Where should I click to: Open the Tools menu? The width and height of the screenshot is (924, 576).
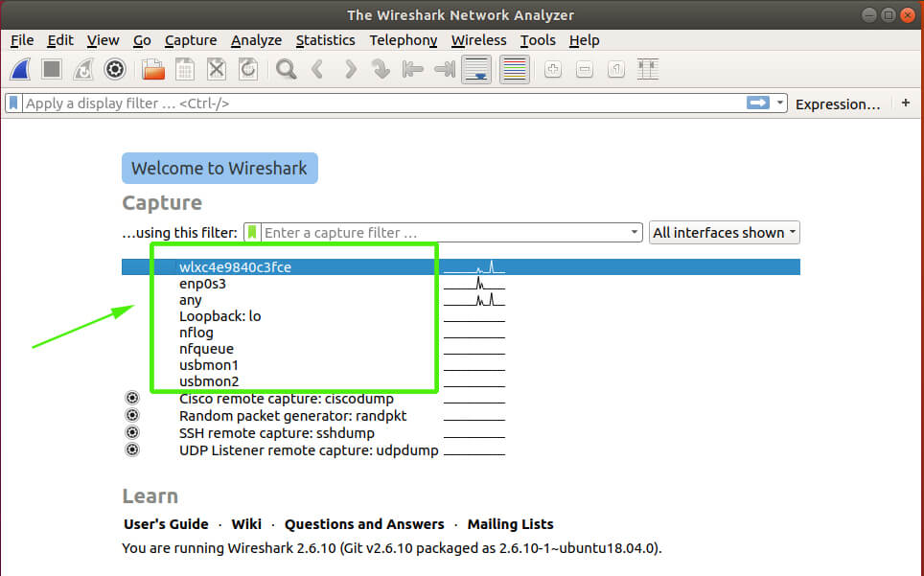[538, 40]
